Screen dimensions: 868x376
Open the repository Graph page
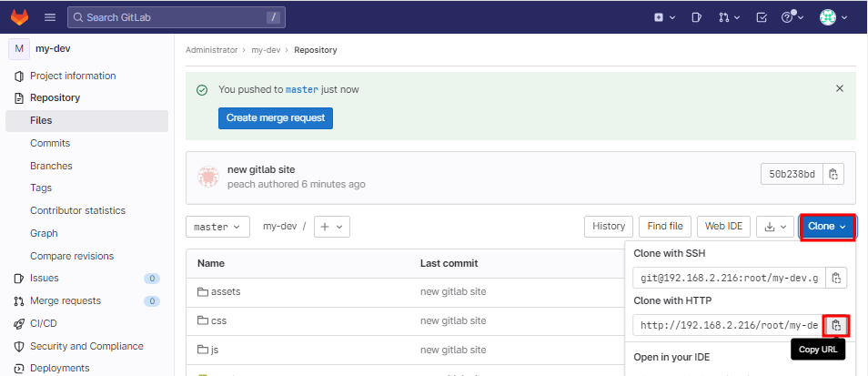[44, 233]
